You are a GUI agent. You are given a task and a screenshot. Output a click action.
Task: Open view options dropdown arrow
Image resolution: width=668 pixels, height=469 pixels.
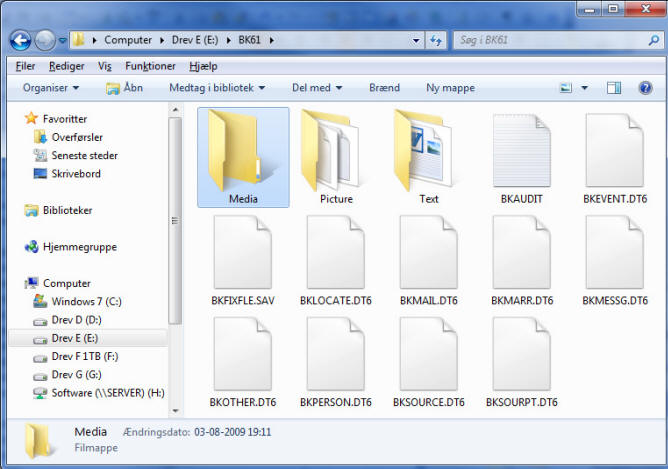584,88
